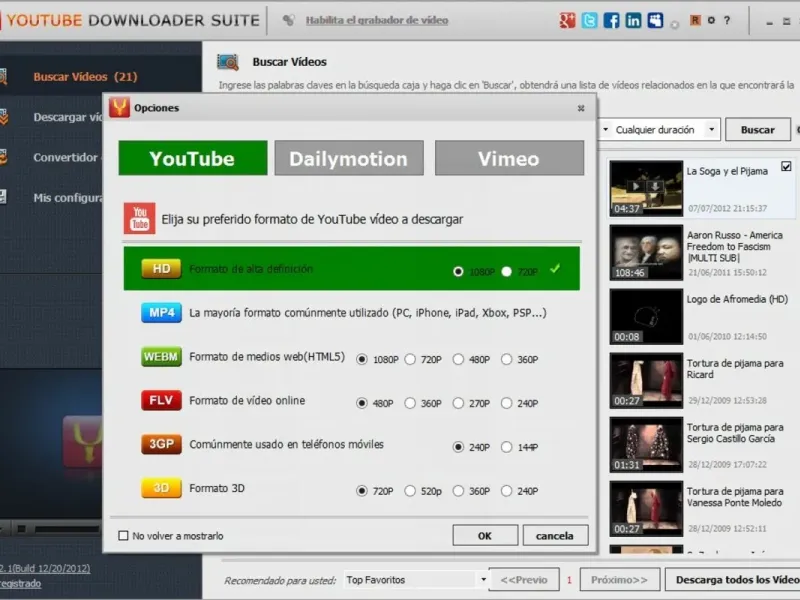Go to previous page with <<Previo
This screenshot has height=600, width=800.
pyautogui.click(x=524, y=580)
